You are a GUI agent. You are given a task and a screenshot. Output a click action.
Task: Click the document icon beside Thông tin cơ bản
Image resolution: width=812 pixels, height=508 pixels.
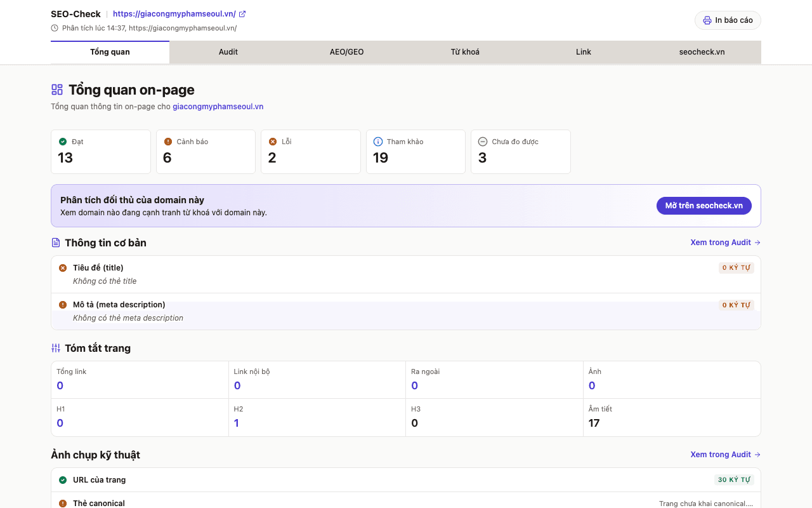pos(56,243)
